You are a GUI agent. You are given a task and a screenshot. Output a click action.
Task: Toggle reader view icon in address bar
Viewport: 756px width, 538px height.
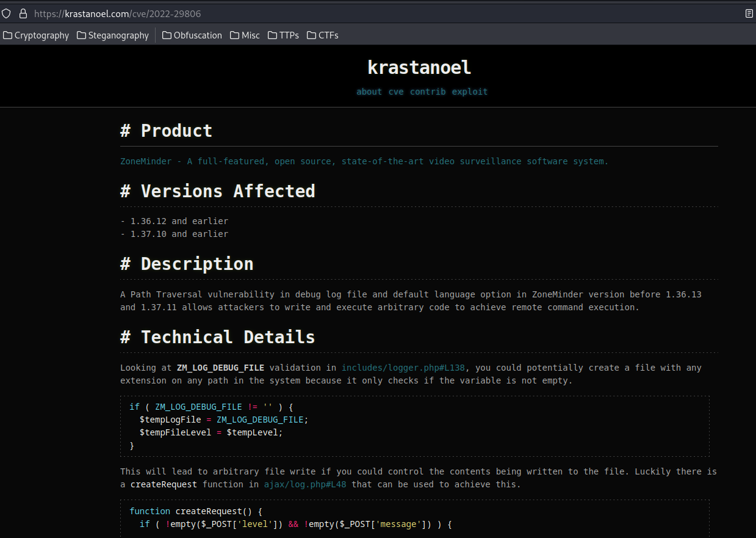749,13
